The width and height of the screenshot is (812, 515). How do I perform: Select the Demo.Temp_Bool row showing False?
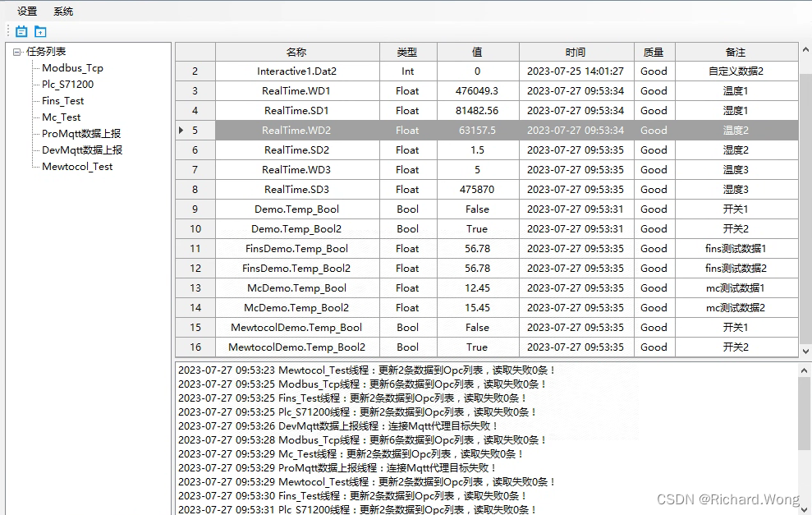coord(297,209)
